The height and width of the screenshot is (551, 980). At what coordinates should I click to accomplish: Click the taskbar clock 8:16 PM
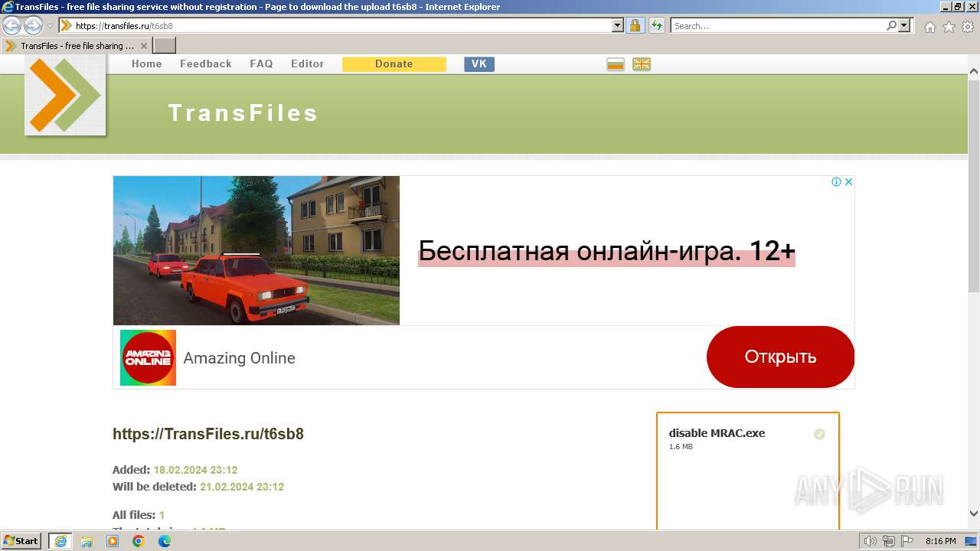941,541
